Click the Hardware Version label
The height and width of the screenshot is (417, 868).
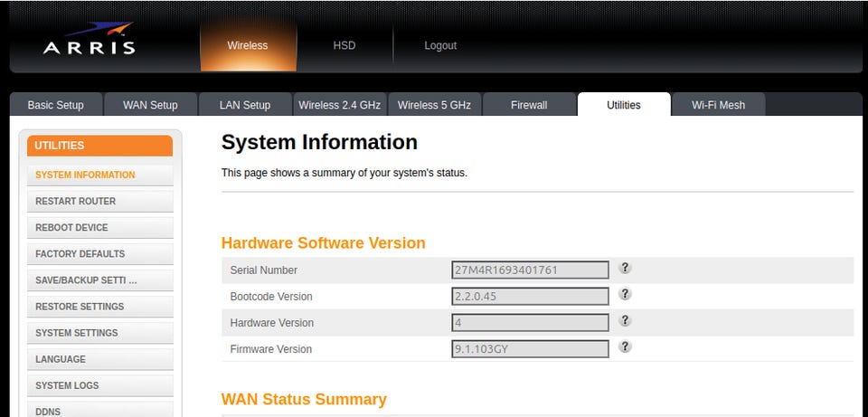[x=272, y=323]
